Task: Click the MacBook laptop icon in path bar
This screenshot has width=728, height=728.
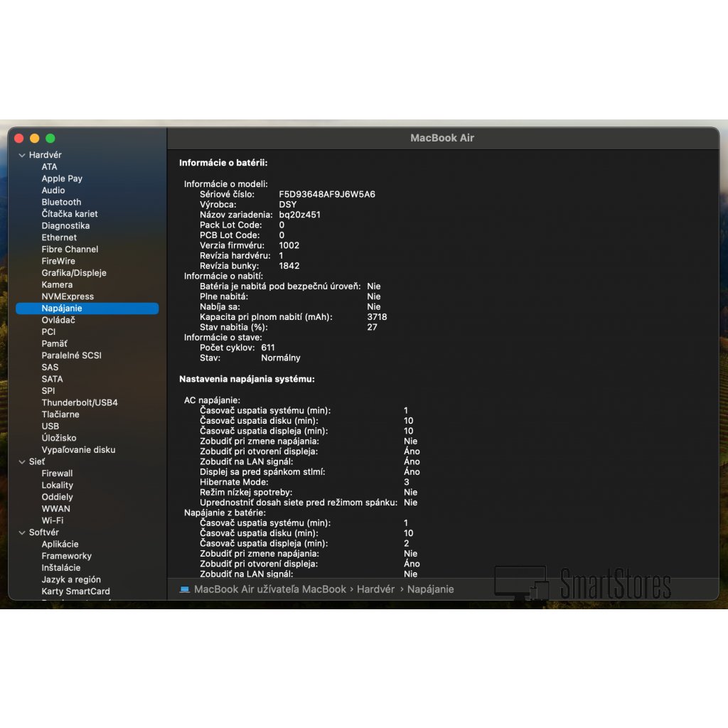Action: coord(185,589)
